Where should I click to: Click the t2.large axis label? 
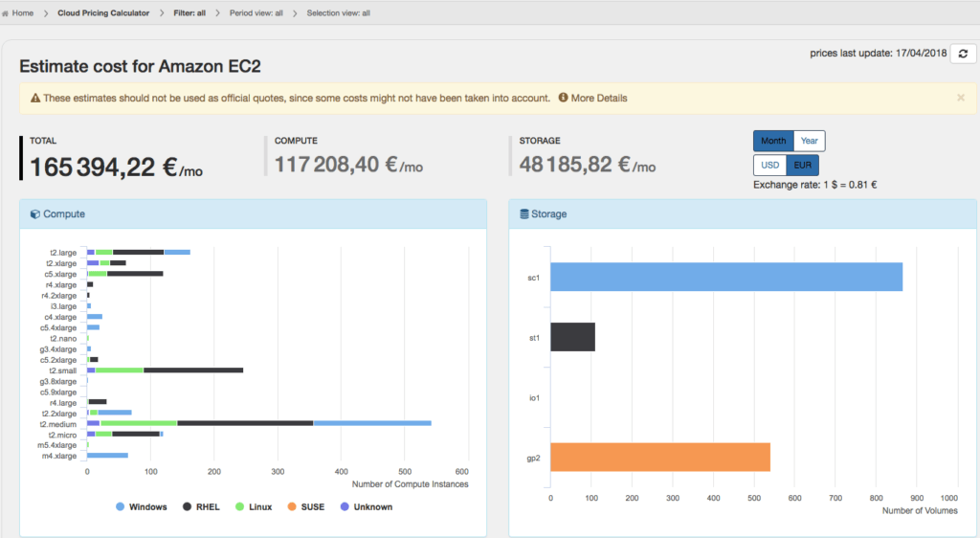[63, 253]
